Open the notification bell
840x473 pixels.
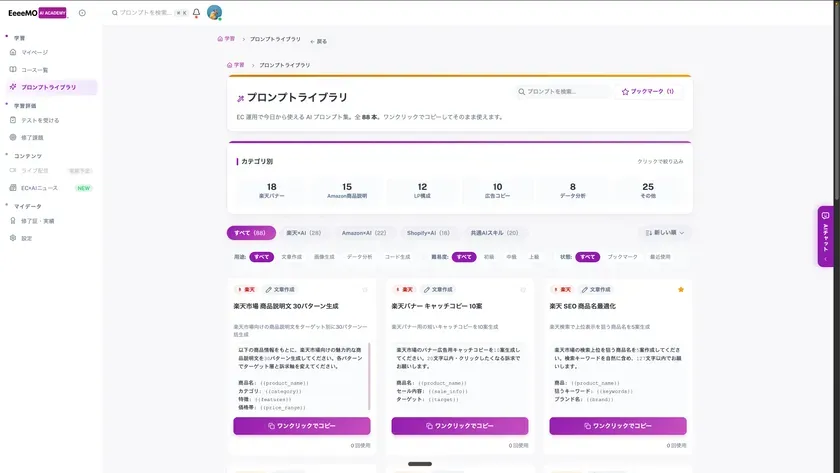[x=197, y=13]
